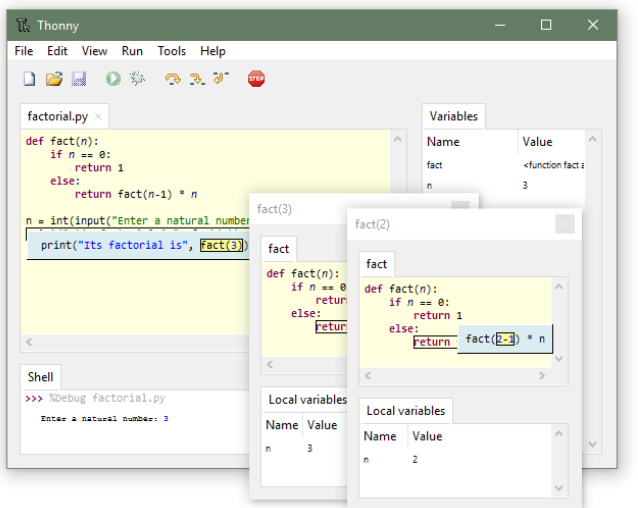Select Local variables tab in fact(2) window
Image resolution: width=638 pixels, height=508 pixels.
pyautogui.click(x=406, y=411)
